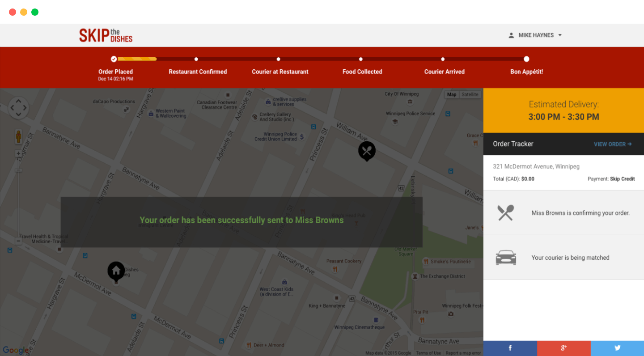Share on Google Plus
The image size is (644, 356).
(564, 348)
